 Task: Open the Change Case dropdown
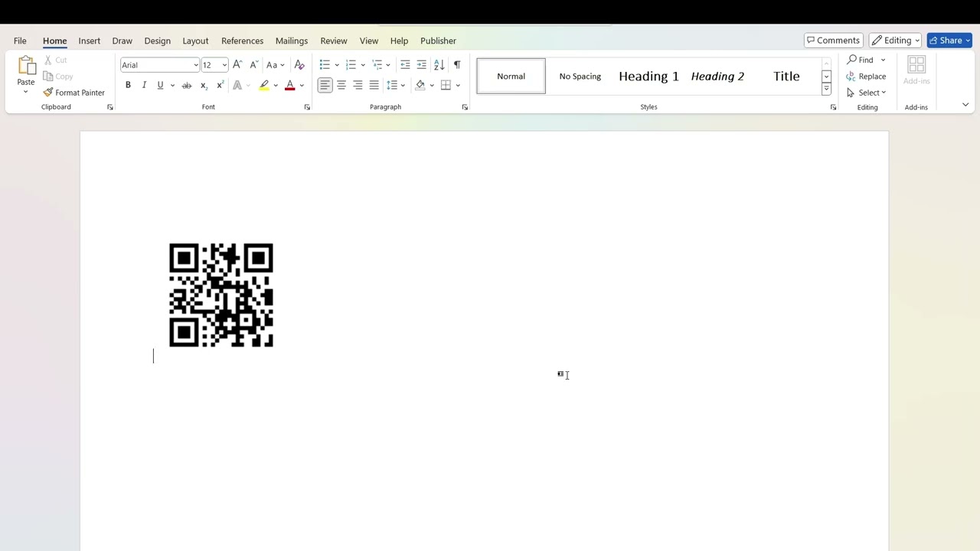click(x=276, y=65)
